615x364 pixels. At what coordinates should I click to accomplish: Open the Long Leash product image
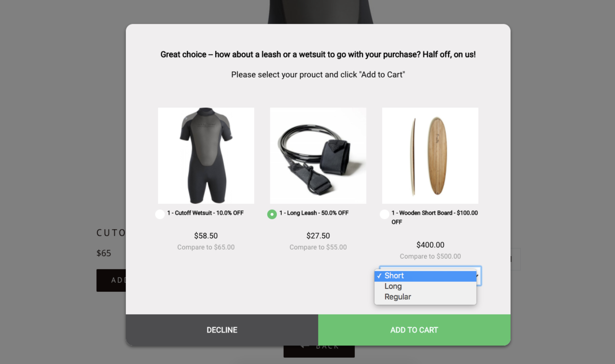pyautogui.click(x=318, y=156)
